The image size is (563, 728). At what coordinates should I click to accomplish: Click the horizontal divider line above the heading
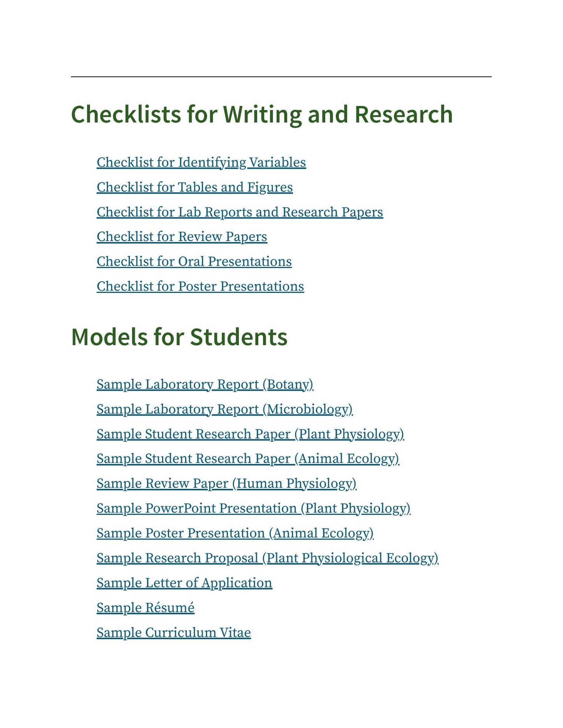pos(281,77)
